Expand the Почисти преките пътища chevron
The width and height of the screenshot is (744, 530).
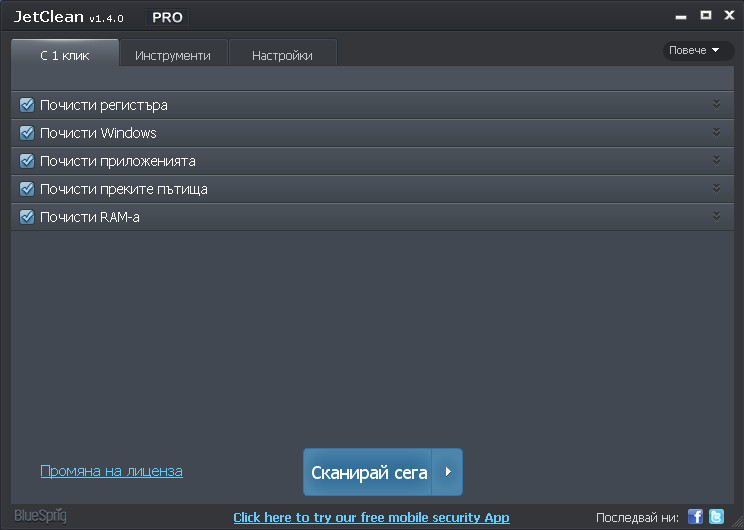click(x=716, y=188)
